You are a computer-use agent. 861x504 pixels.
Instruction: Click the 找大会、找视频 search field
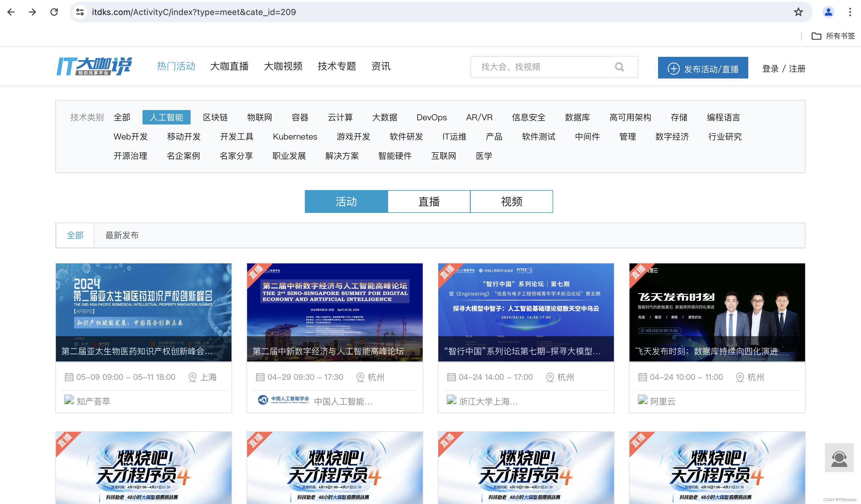541,67
